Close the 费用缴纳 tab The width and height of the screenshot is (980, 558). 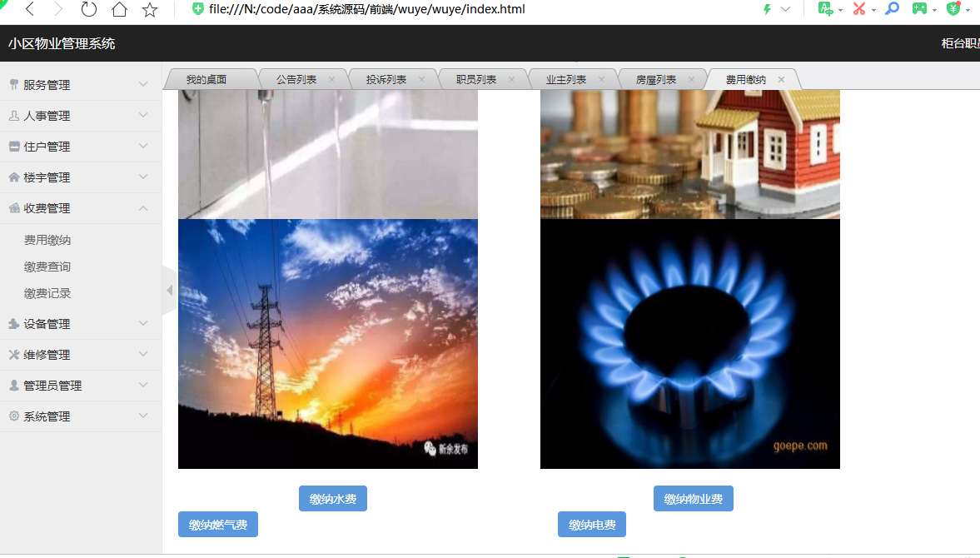tap(781, 80)
